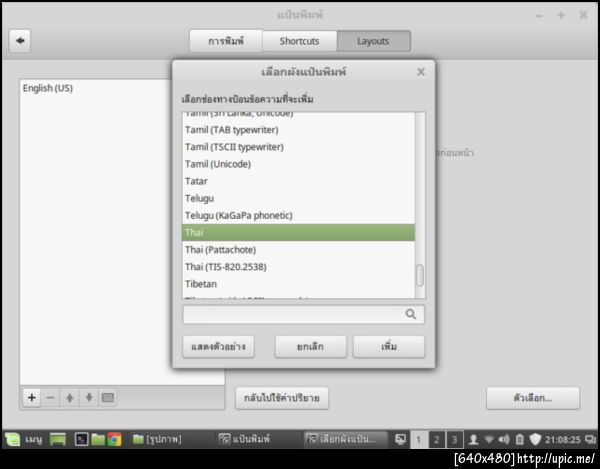This screenshot has height=469, width=600.
Task: Open file manager folder icon in taskbar
Action: point(98,439)
